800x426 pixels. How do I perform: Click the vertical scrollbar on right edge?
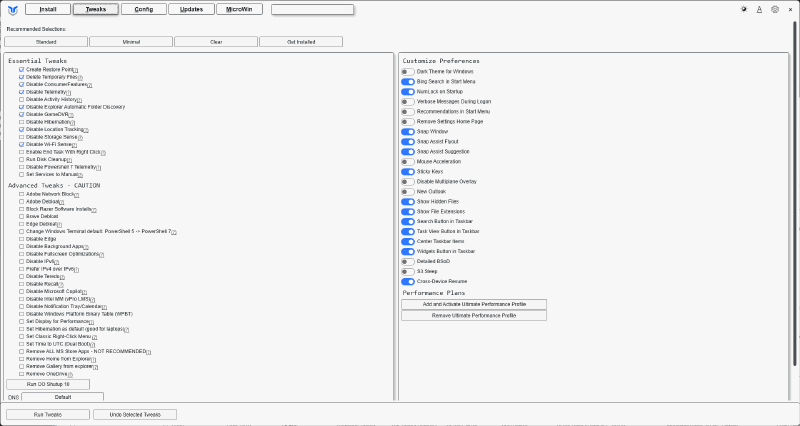(795, 194)
